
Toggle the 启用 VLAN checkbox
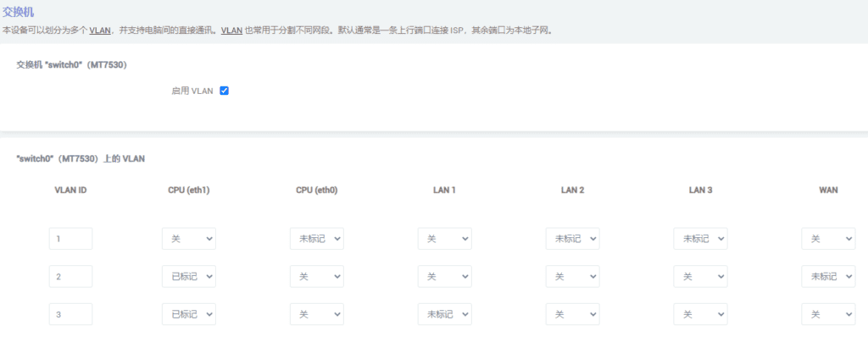[x=224, y=91]
